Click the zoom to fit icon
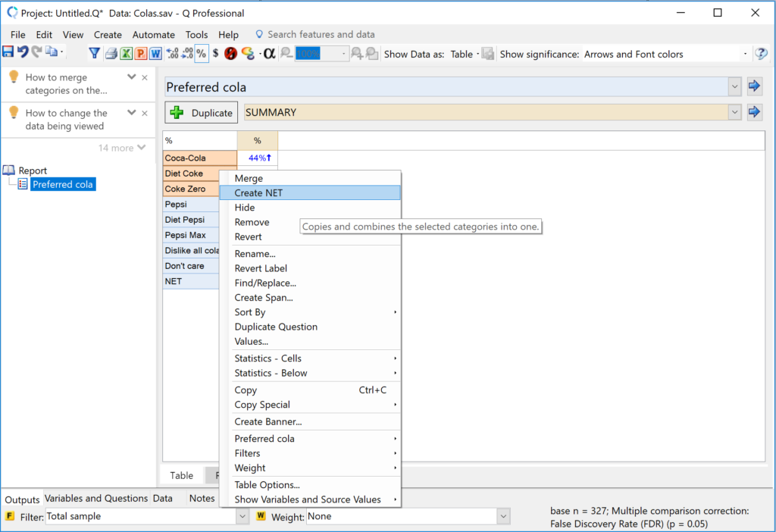This screenshot has width=776, height=532. pos(372,54)
